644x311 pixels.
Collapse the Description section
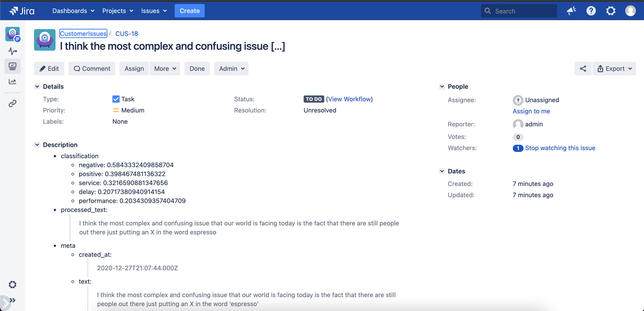click(37, 145)
